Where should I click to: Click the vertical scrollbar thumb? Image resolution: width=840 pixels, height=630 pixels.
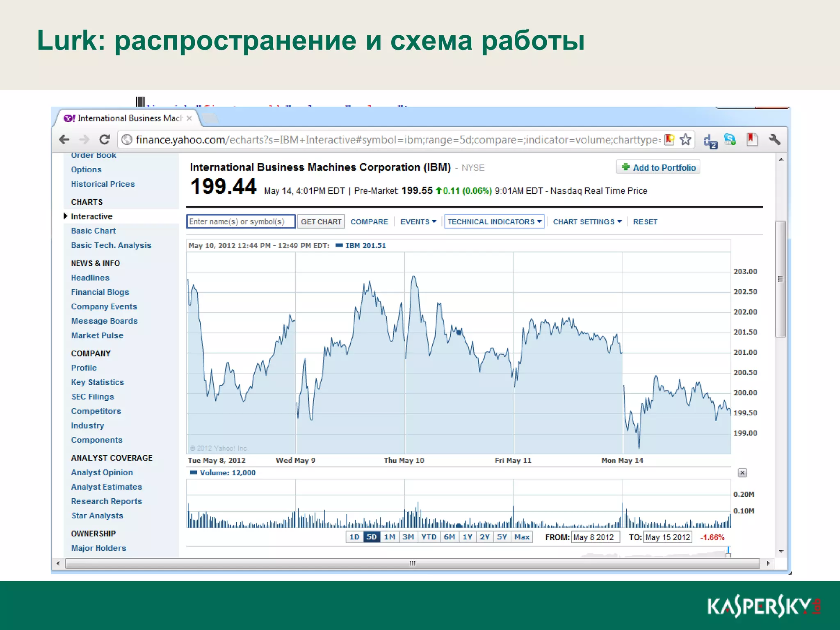781,279
